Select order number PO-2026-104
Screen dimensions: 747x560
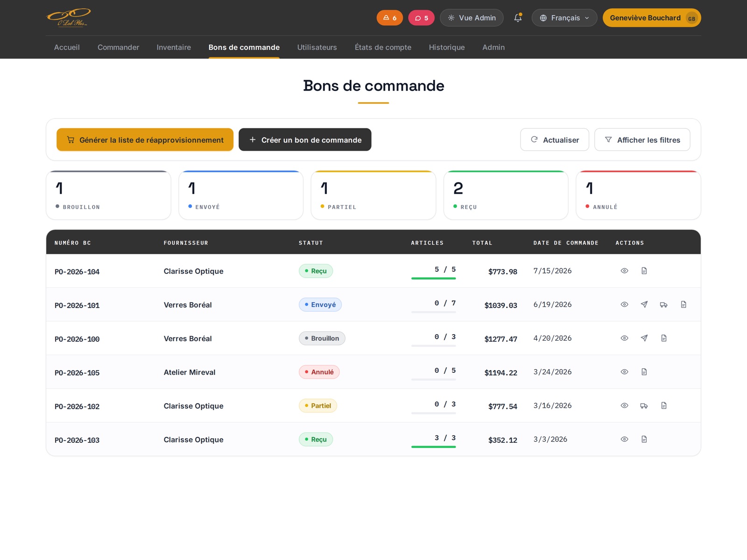point(77,272)
